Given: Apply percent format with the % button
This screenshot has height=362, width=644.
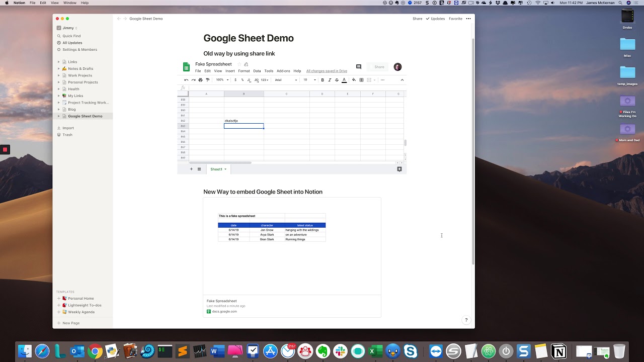Looking at the screenshot, I should pyautogui.click(x=242, y=80).
